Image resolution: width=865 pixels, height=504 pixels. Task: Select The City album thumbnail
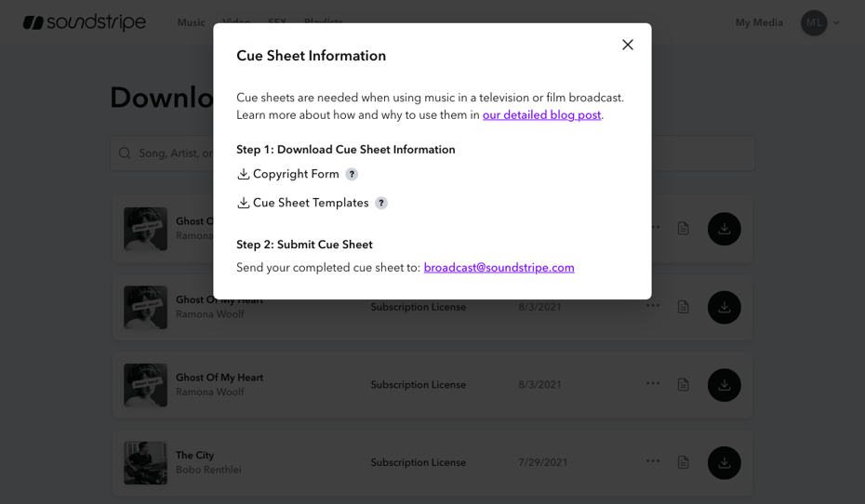[145, 462]
